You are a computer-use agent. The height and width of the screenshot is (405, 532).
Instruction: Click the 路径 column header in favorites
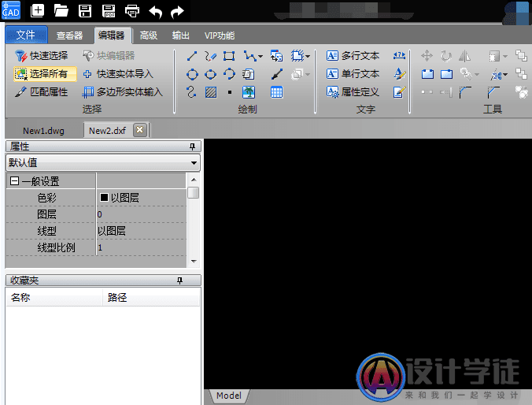click(x=151, y=298)
